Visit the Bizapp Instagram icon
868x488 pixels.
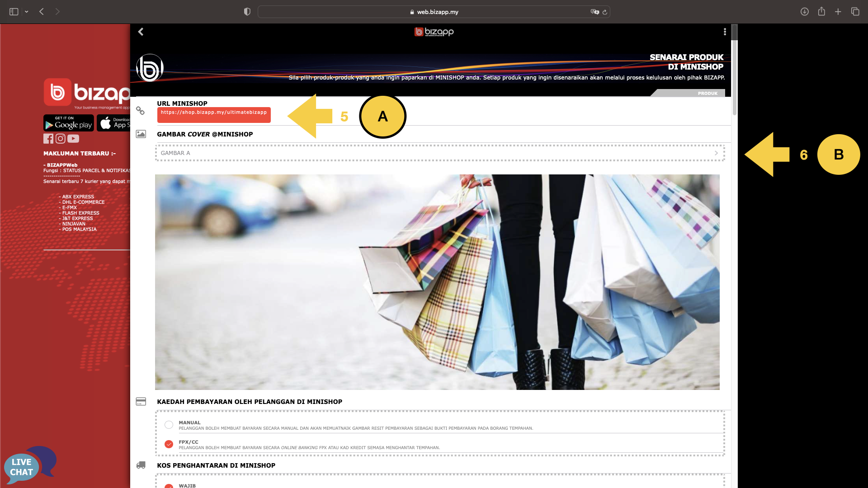pos(61,139)
